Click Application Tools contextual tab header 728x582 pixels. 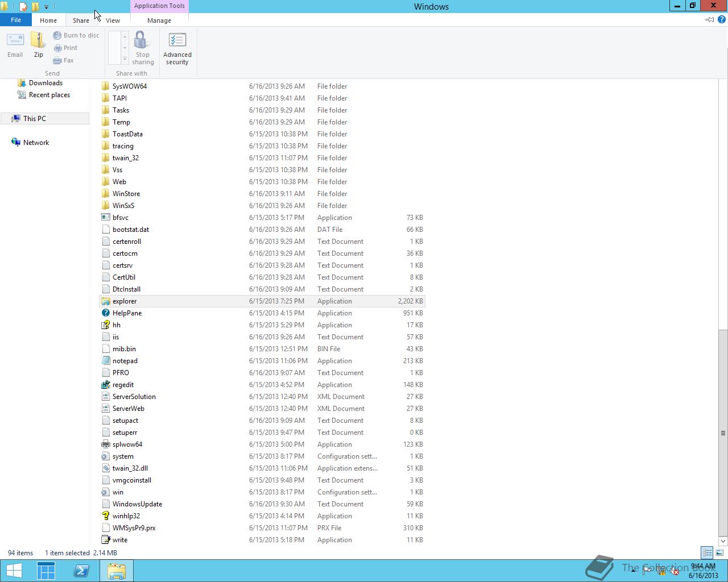point(159,6)
